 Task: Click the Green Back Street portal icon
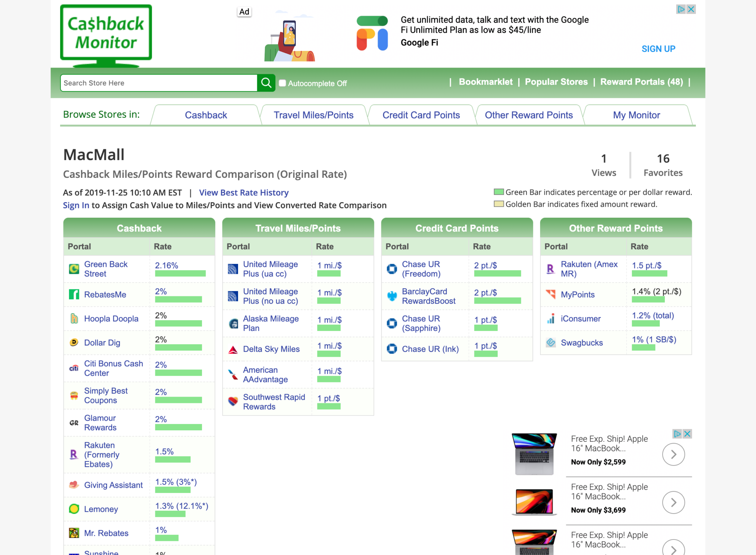(x=74, y=269)
